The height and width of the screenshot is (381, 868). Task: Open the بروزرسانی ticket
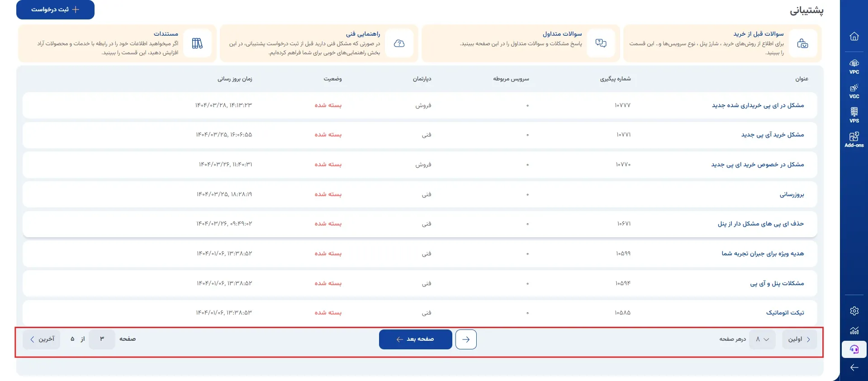click(792, 194)
